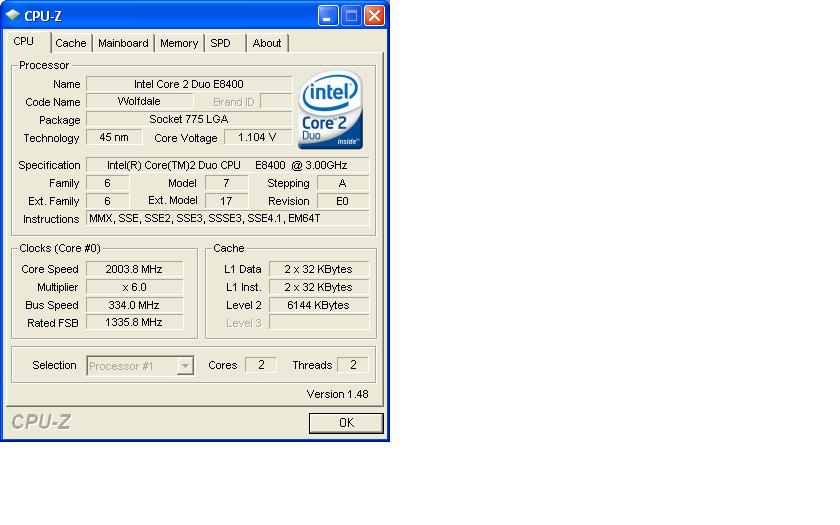Click the Technology value 45 nm

point(114,137)
